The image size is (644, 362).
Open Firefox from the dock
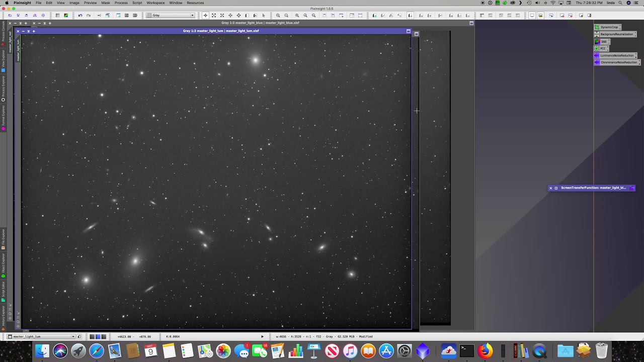485,350
